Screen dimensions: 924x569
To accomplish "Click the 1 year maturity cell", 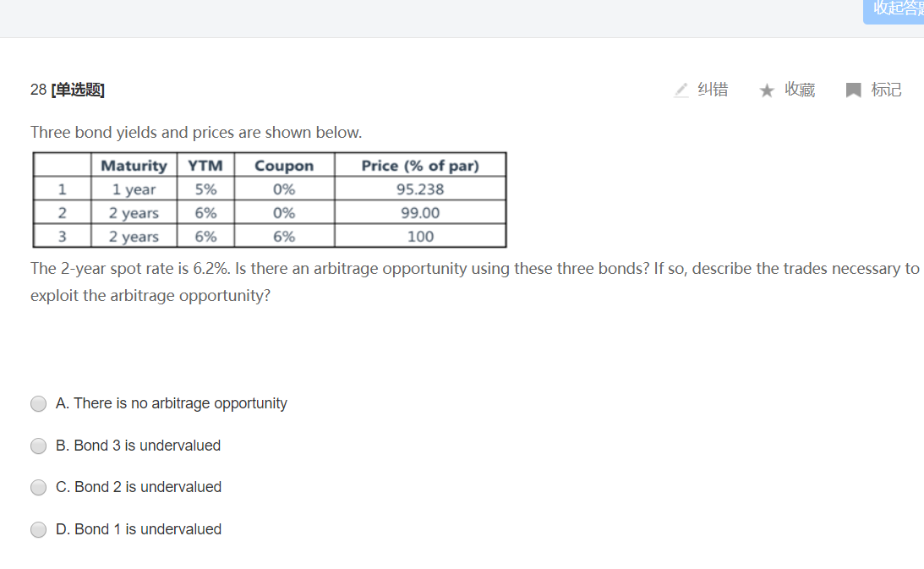I will (x=134, y=189).
